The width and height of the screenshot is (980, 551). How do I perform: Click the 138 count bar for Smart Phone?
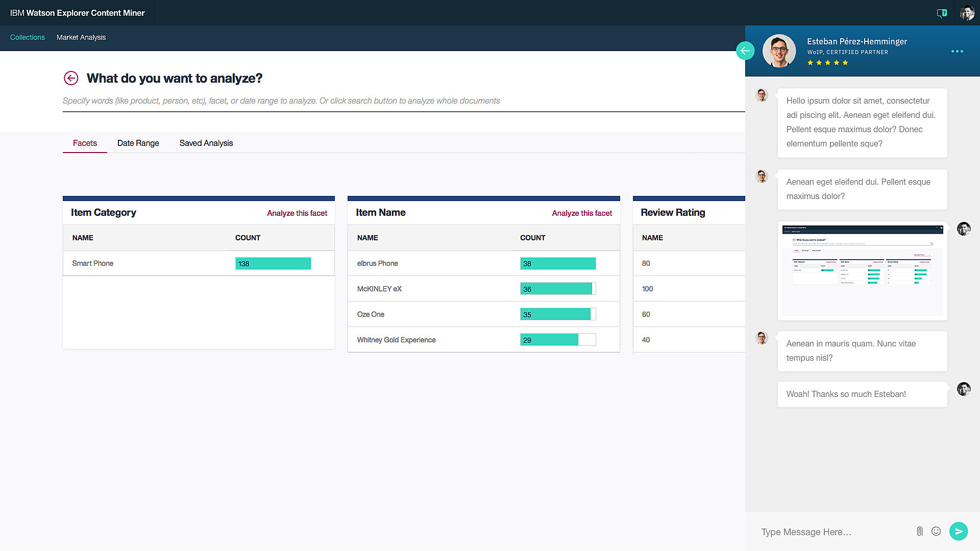pos(273,263)
